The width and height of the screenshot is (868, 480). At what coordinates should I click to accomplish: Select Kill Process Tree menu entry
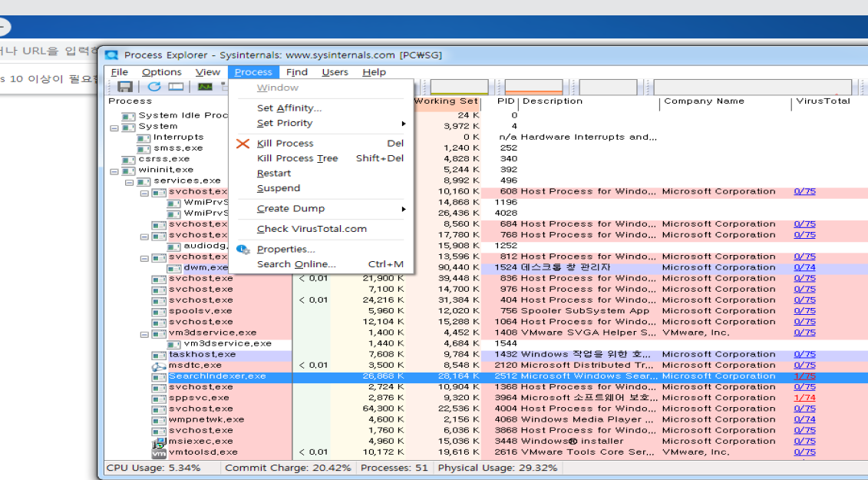pyautogui.click(x=321, y=158)
